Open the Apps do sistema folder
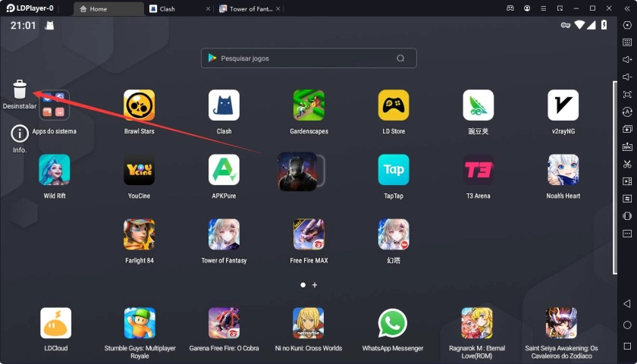This screenshot has height=364, width=637. (55, 105)
